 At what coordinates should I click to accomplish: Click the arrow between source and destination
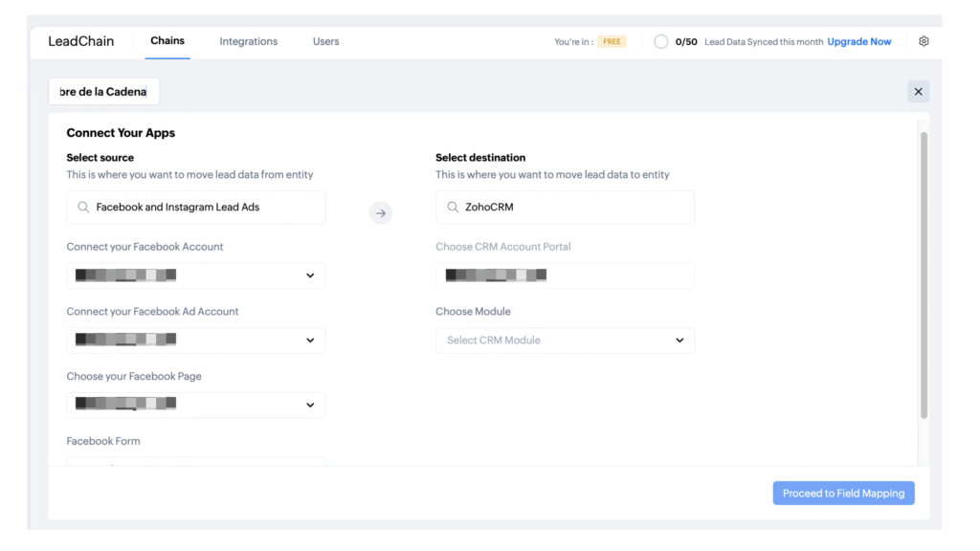point(381,213)
